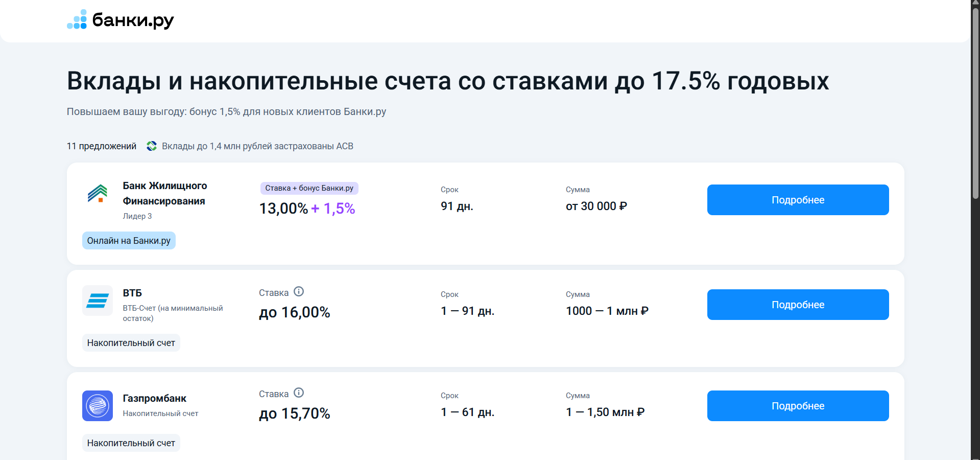980x460 pixels.
Task: Click the Онлайн на Банки.ру tag
Action: (x=129, y=241)
